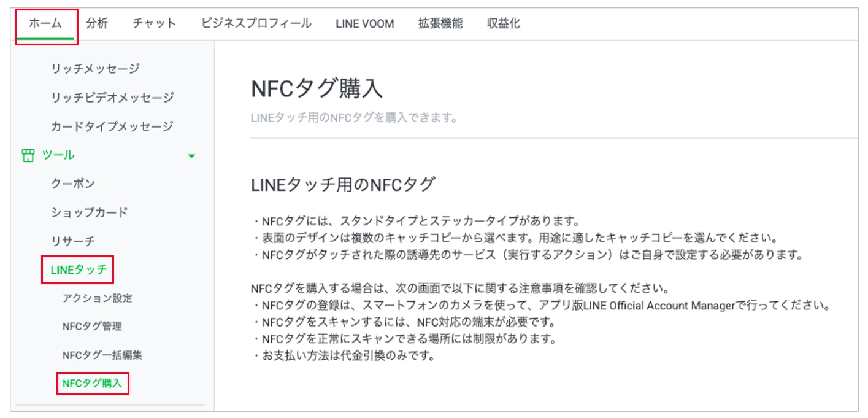Click the ツール section label
Viewport: 868px width, 418px height.
point(58,155)
